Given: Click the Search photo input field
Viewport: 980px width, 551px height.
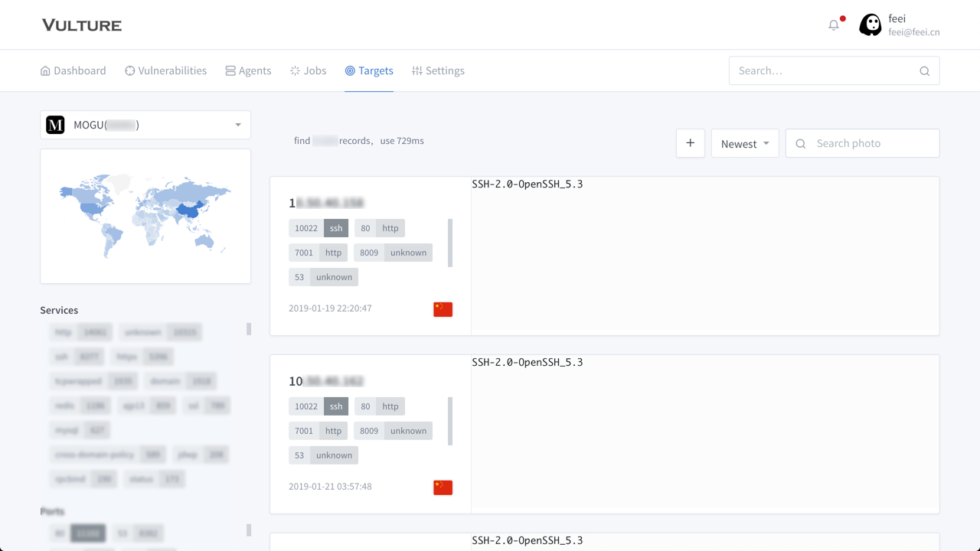Looking at the screenshot, I should pos(862,143).
